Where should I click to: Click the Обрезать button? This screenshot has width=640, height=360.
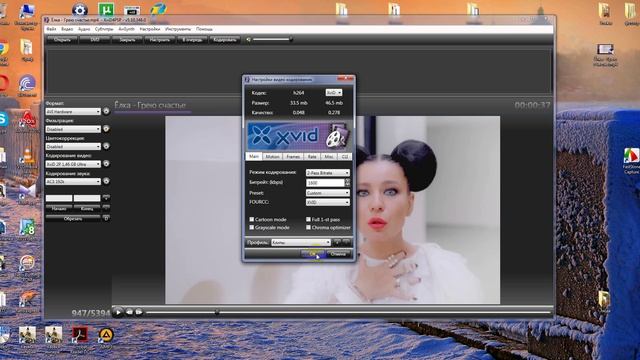pos(73,219)
